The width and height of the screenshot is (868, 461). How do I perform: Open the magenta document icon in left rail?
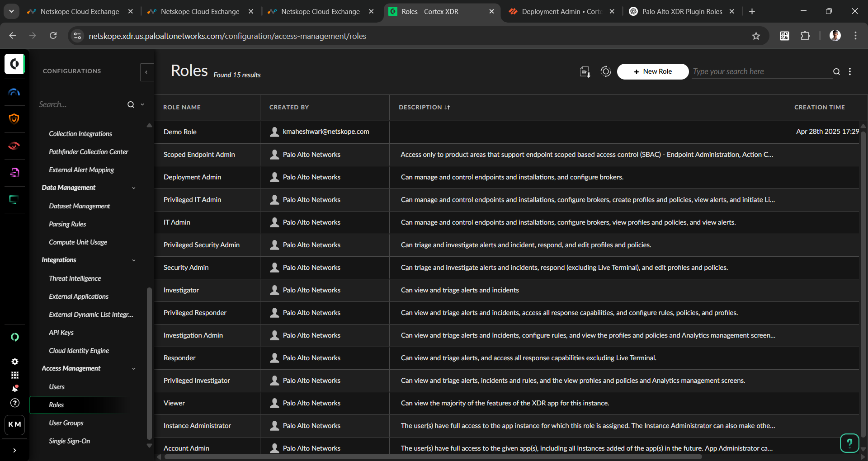[14, 172]
